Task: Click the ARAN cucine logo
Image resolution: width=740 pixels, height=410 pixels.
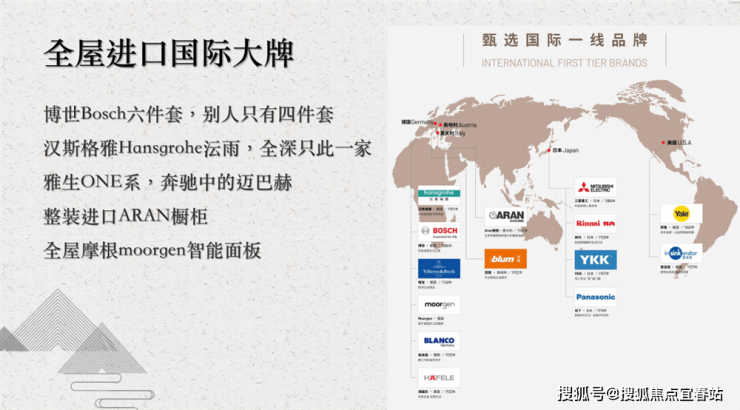Action: point(505,217)
